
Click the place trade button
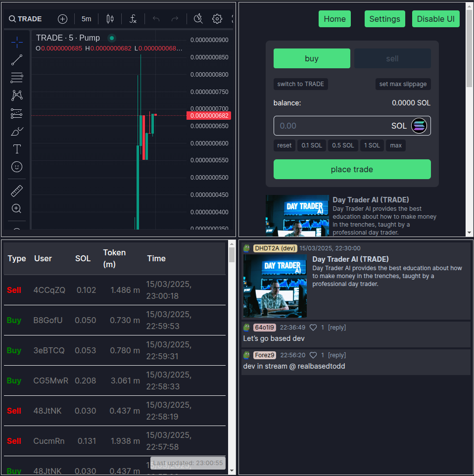pyautogui.click(x=352, y=169)
